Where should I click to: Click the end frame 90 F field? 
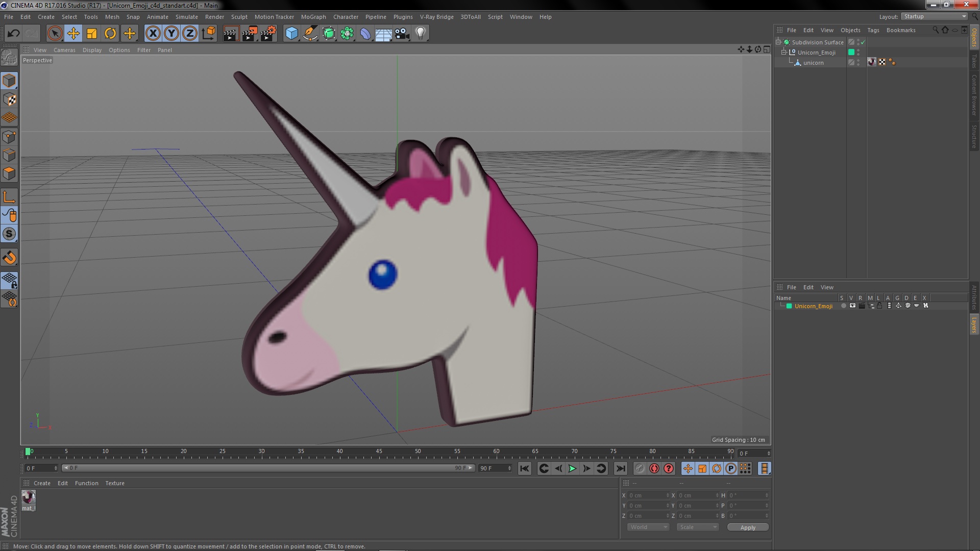tap(495, 468)
